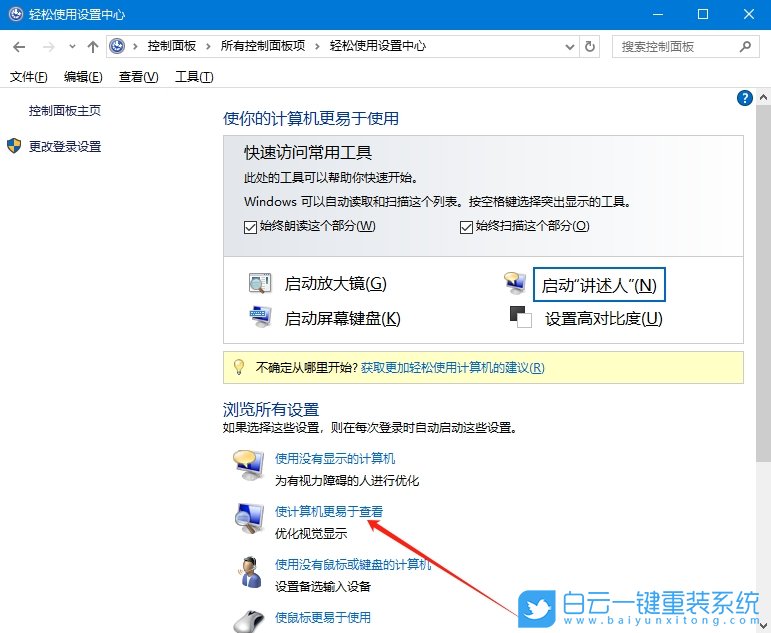Start 启动屏幕键盘(K)
The image size is (771, 633).
click(x=342, y=319)
